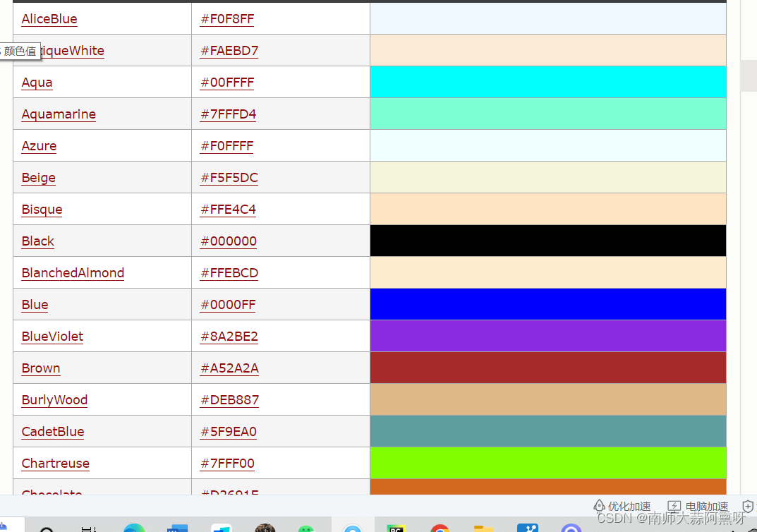The width and height of the screenshot is (757, 532).
Task: Follow the BlanchedAlmond link
Action: (x=73, y=273)
